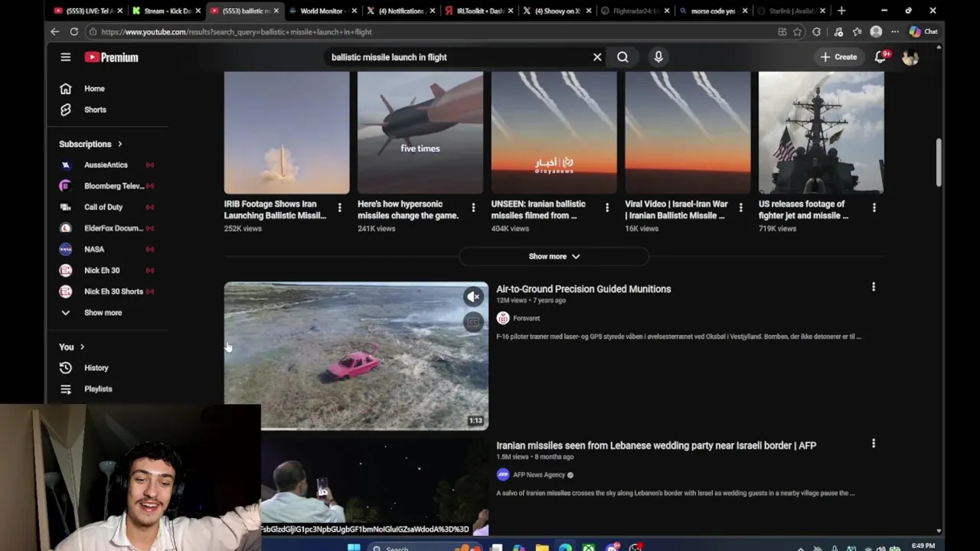Open options menu for Air-to-Ground video

[874, 287]
